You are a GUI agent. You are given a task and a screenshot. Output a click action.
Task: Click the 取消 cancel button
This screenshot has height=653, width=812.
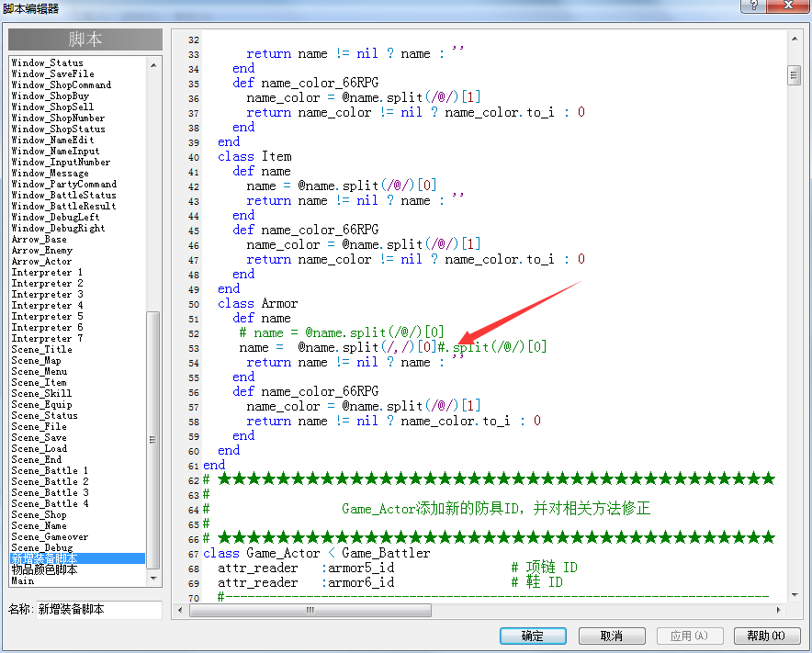pos(612,636)
